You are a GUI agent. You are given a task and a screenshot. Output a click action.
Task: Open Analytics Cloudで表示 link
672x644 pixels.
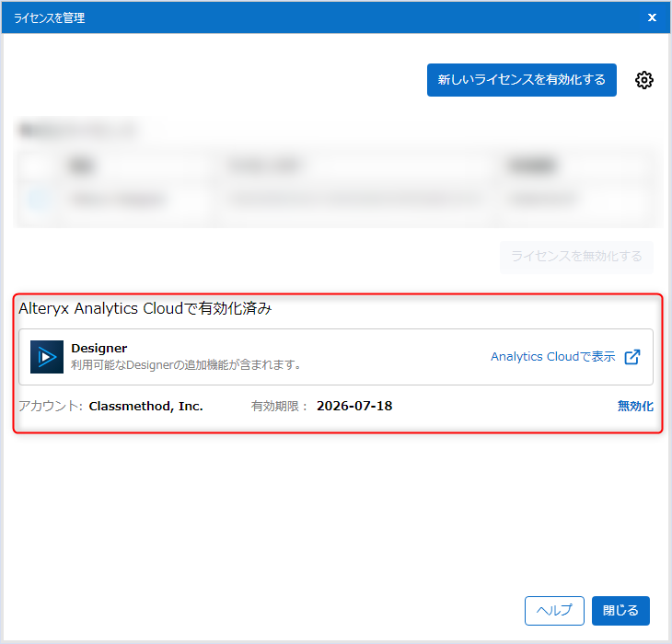[553, 356]
